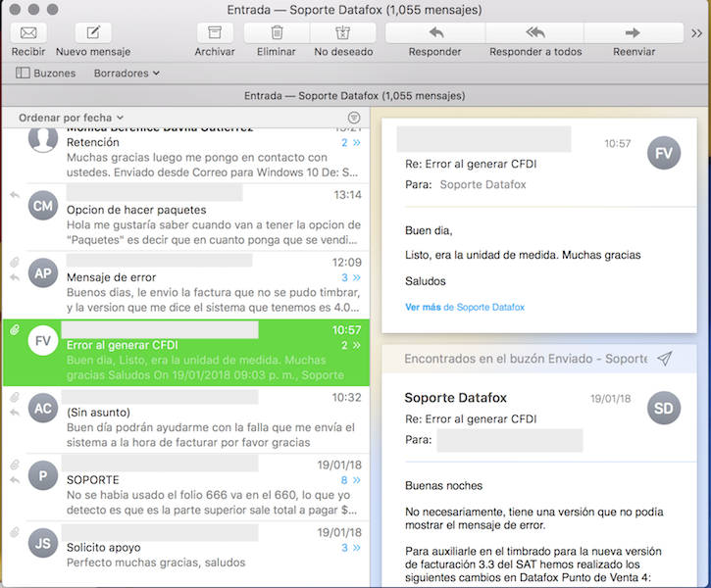Viewport: 711px width, 588px height.
Task: Mark as No deseado junk icon
Action: coord(343,32)
